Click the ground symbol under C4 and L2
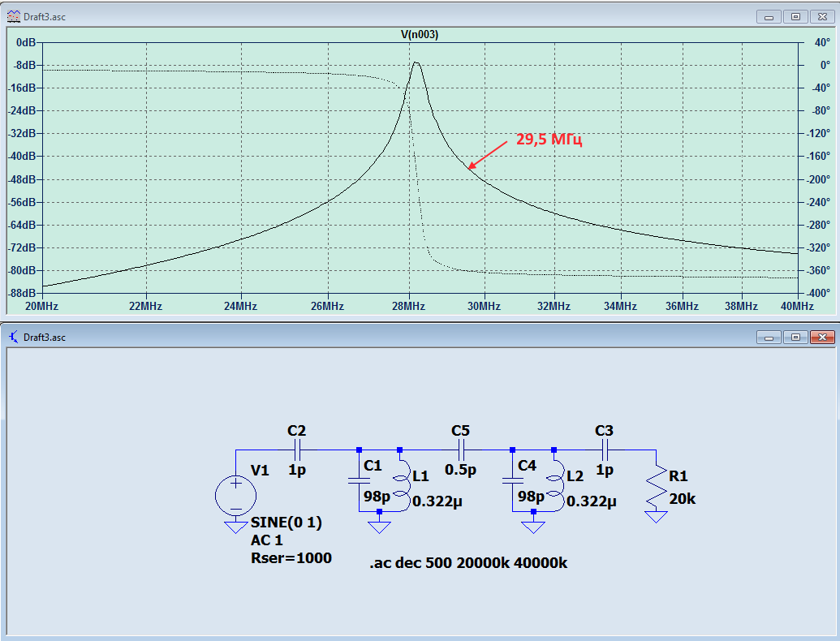The width and height of the screenshot is (840, 641). [x=533, y=527]
